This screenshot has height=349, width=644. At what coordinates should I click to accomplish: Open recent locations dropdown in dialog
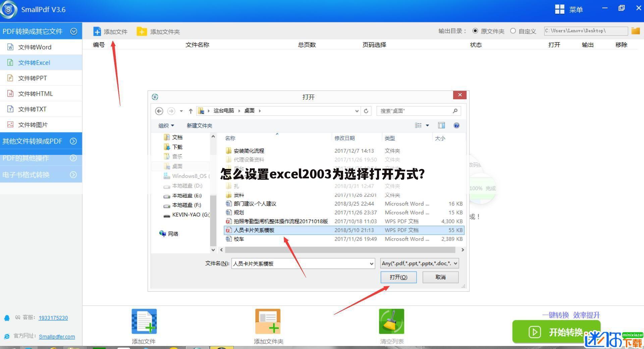181,111
